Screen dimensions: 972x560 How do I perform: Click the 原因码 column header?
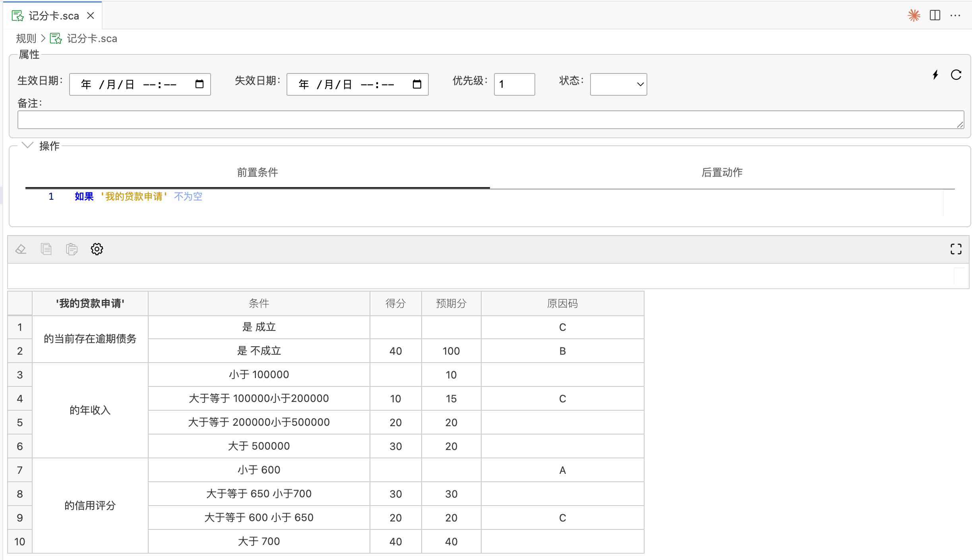tap(563, 303)
